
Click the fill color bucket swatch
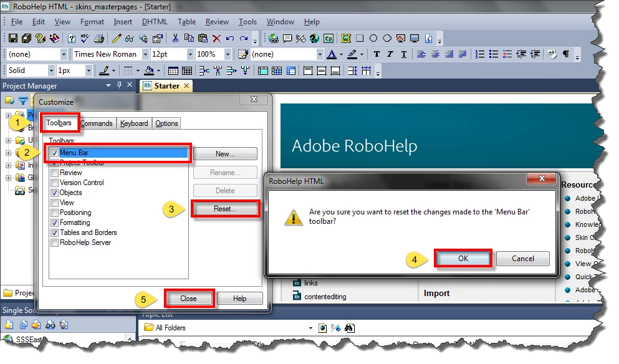[x=149, y=70]
